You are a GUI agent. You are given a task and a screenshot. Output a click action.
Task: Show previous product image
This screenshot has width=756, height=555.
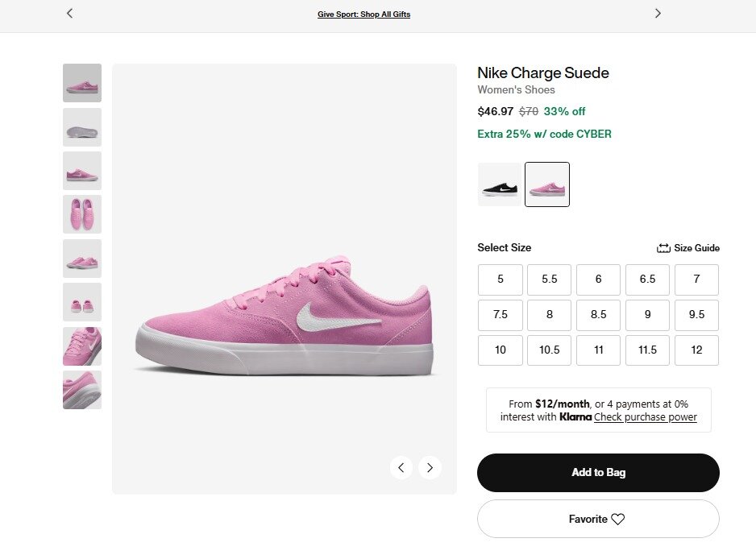click(x=401, y=467)
